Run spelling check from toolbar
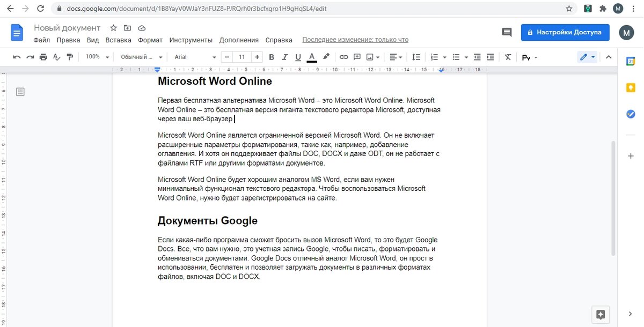 (x=56, y=57)
